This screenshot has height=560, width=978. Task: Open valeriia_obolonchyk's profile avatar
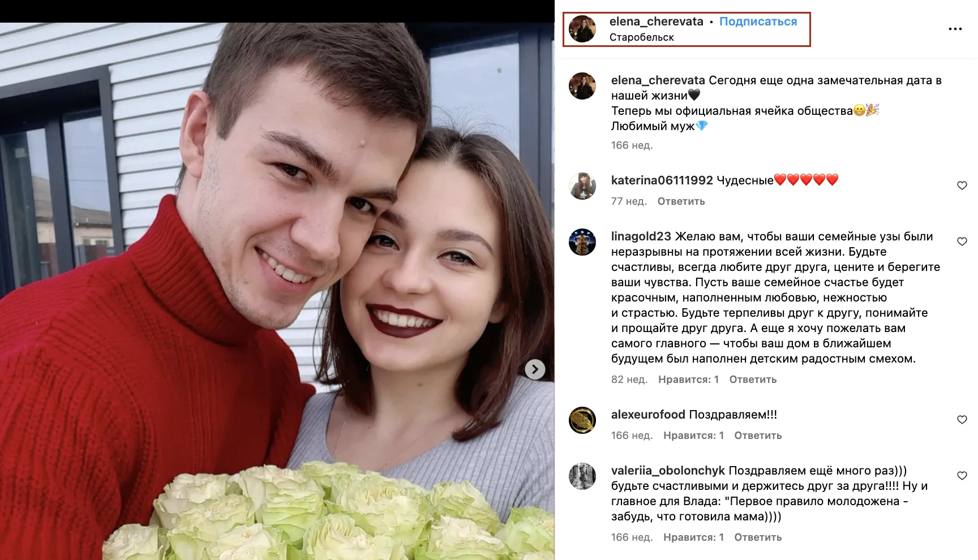click(x=582, y=476)
